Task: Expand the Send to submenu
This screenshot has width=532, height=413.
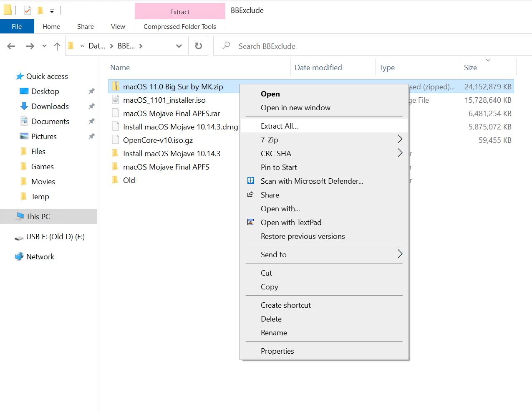Action: click(399, 254)
